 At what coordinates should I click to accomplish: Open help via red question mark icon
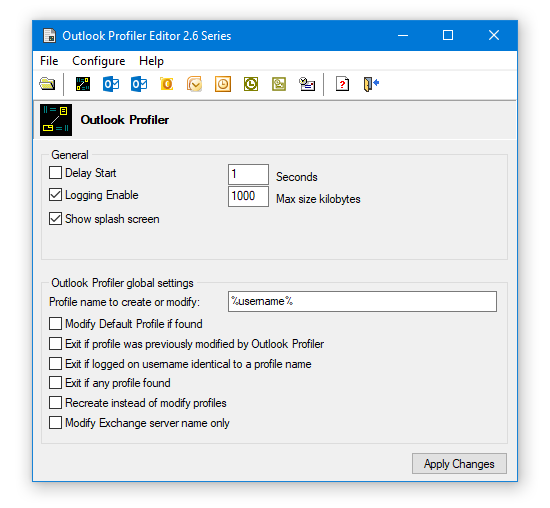pyautogui.click(x=342, y=84)
